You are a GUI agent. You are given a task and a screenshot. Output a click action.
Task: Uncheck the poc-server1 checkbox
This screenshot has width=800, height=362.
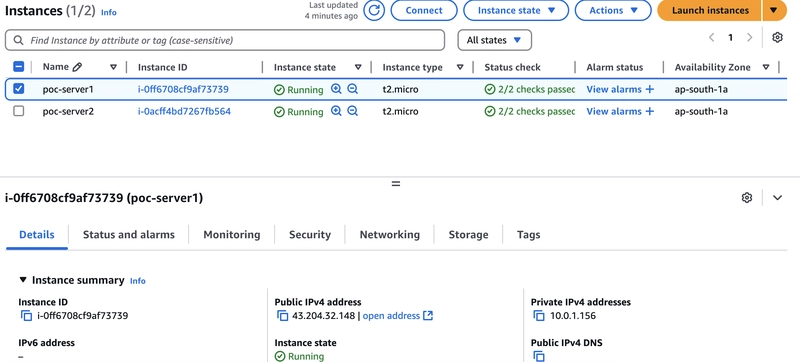click(x=18, y=89)
